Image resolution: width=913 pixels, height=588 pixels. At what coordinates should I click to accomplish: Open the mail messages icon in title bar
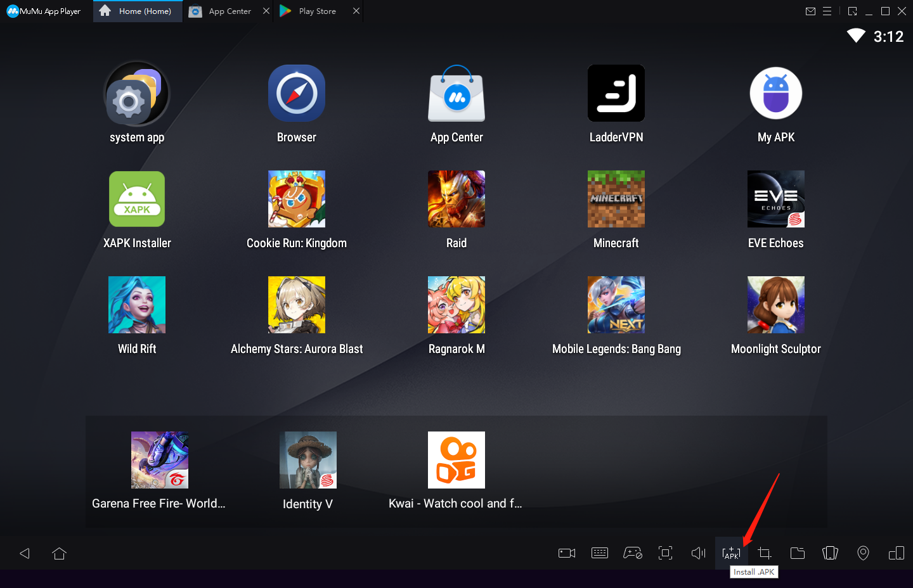[810, 11]
